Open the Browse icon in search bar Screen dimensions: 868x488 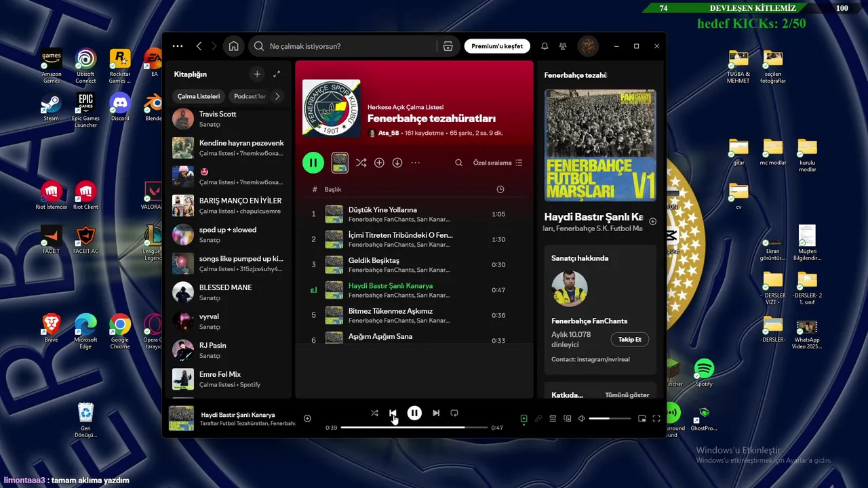point(448,46)
